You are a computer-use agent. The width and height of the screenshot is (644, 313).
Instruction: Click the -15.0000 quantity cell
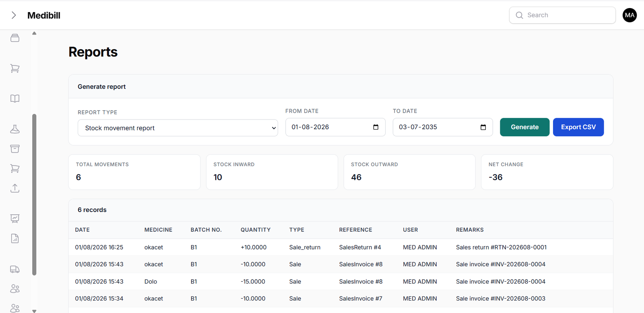[x=253, y=282]
